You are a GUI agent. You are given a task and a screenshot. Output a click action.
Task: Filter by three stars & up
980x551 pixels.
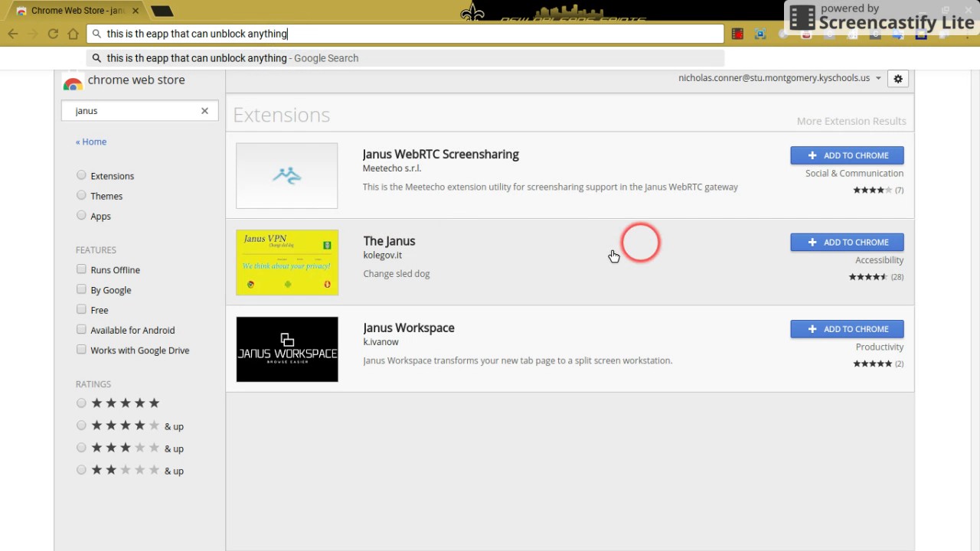tap(81, 447)
